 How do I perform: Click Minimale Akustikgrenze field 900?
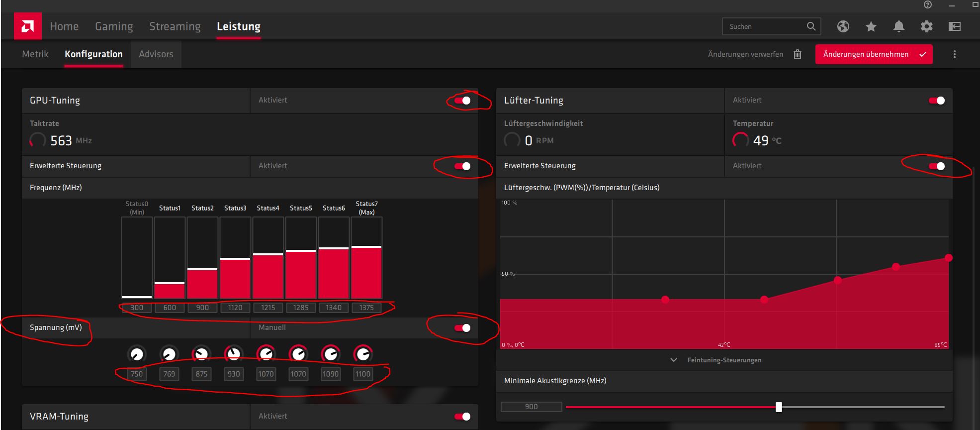pos(532,407)
